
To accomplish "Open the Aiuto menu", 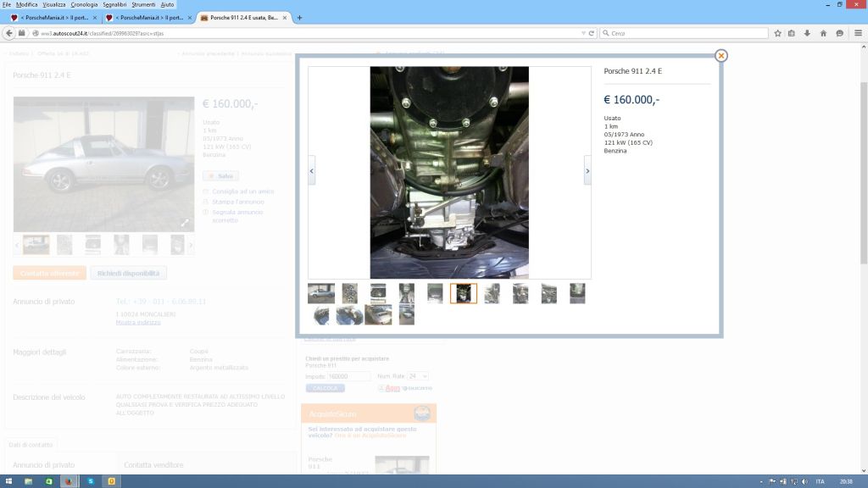I will click(x=167, y=4).
